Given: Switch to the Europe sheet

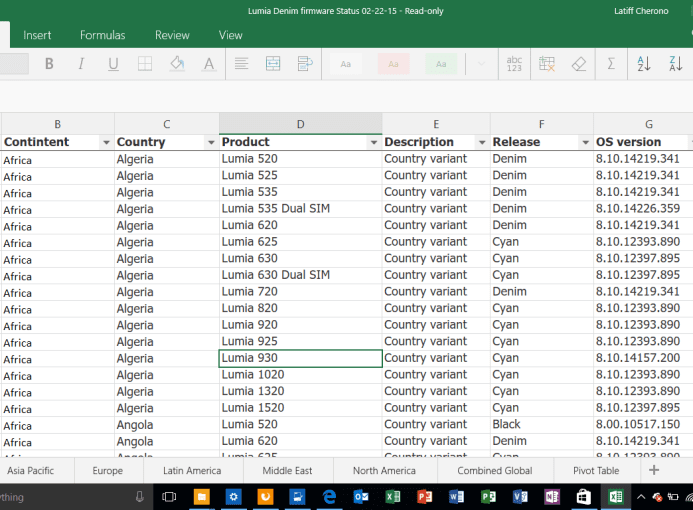Looking at the screenshot, I should point(107,471).
